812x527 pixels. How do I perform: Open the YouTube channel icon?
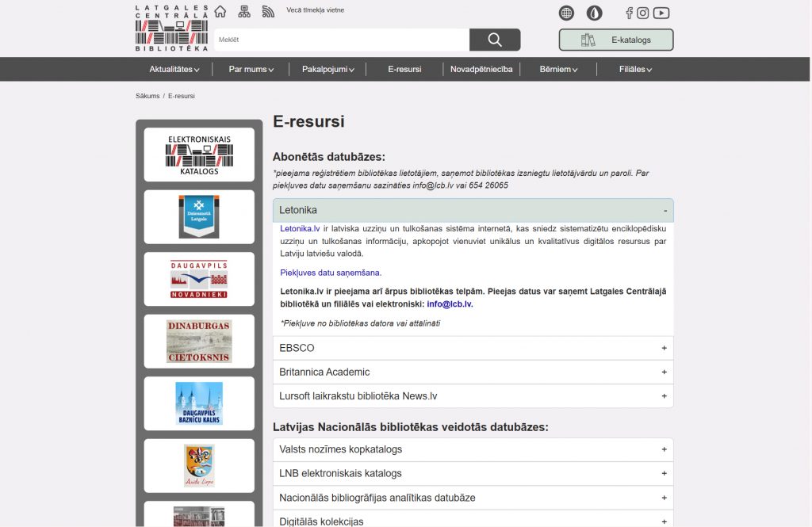coord(661,13)
